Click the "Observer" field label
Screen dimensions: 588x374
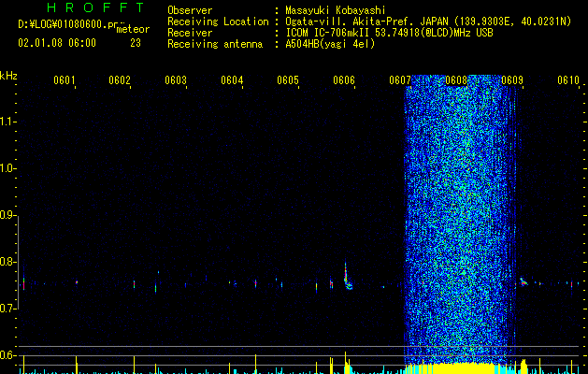pyautogui.click(x=190, y=10)
